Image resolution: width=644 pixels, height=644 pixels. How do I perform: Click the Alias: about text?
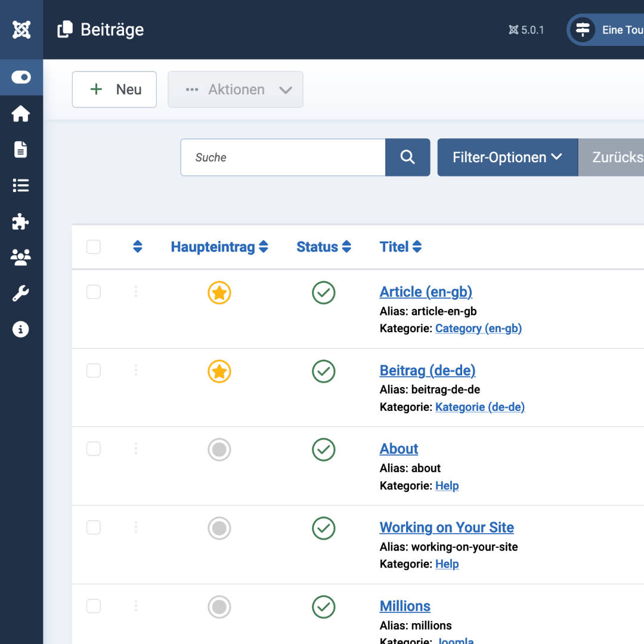(x=410, y=468)
